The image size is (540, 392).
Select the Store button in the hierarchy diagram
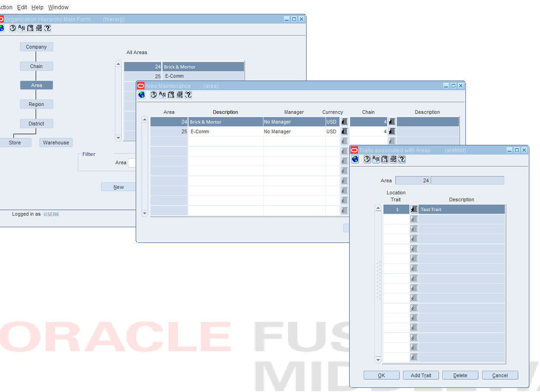tap(16, 142)
